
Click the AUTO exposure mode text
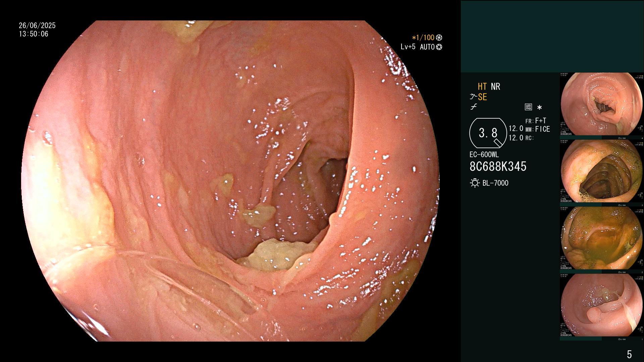[427, 47]
